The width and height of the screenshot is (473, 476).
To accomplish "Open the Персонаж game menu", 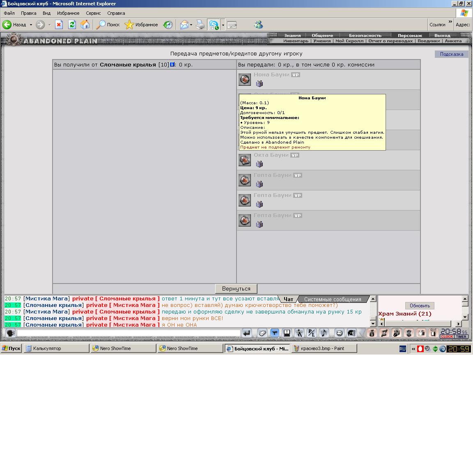I will [x=410, y=36].
